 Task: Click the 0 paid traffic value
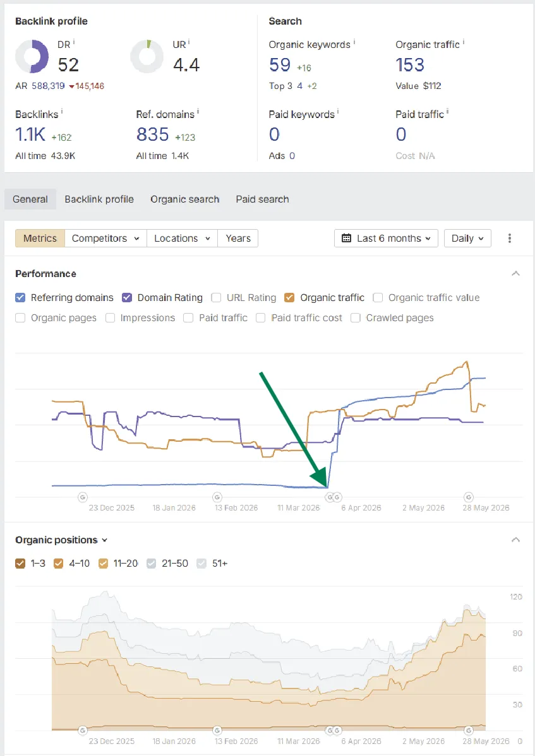pyautogui.click(x=401, y=134)
